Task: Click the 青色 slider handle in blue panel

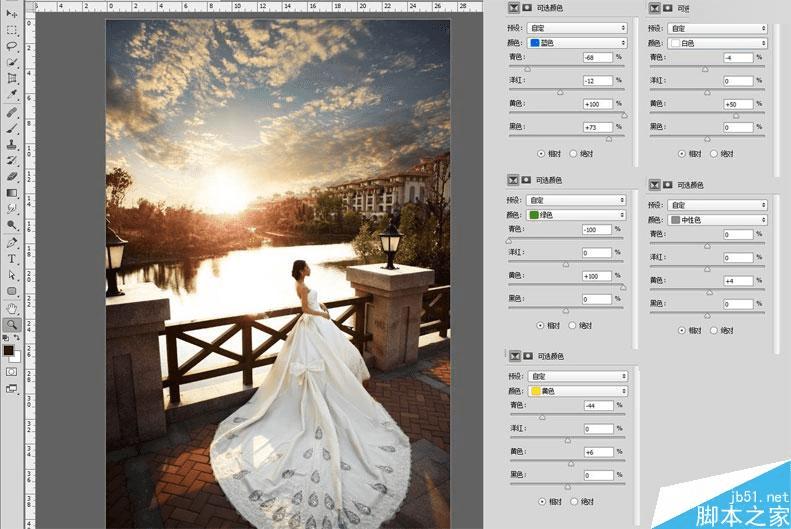Action: (528, 68)
